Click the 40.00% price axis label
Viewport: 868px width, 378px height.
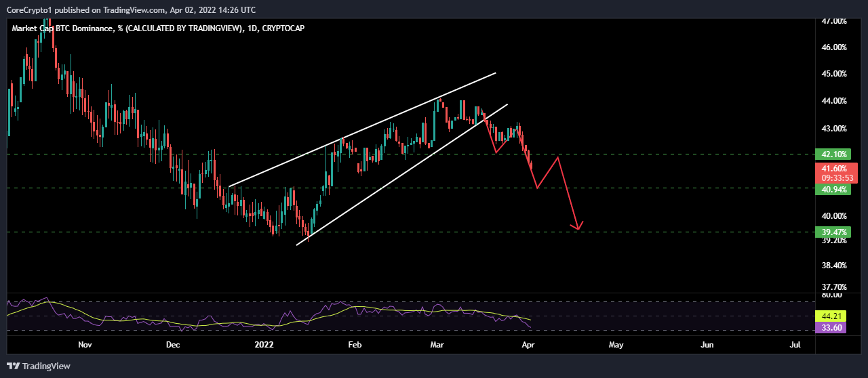(833, 215)
